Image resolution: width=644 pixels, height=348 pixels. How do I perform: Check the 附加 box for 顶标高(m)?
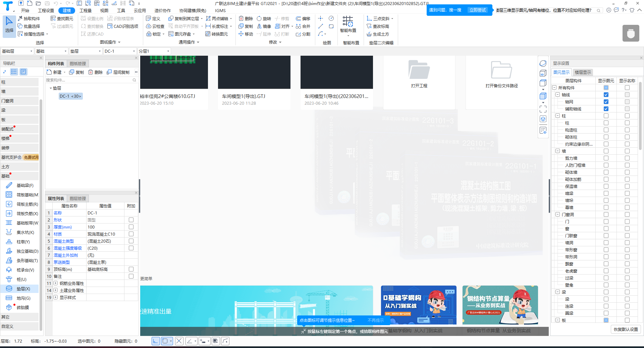click(131, 269)
